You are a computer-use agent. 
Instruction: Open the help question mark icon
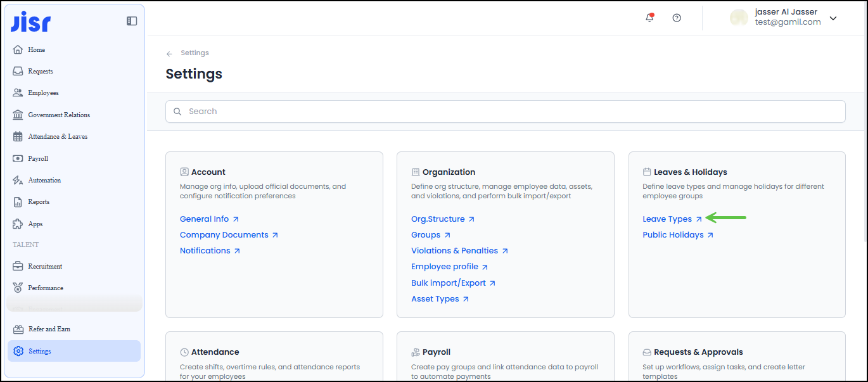pyautogui.click(x=677, y=18)
